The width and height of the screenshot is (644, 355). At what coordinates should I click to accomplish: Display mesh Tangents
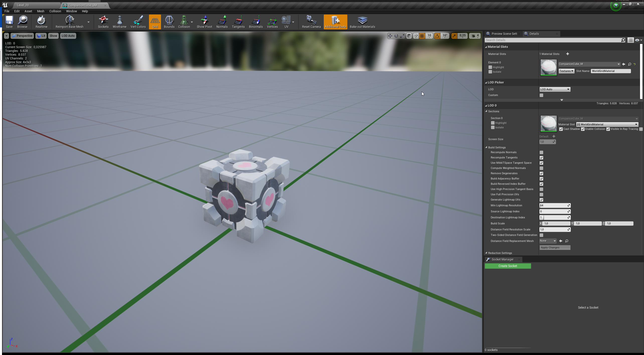click(238, 22)
